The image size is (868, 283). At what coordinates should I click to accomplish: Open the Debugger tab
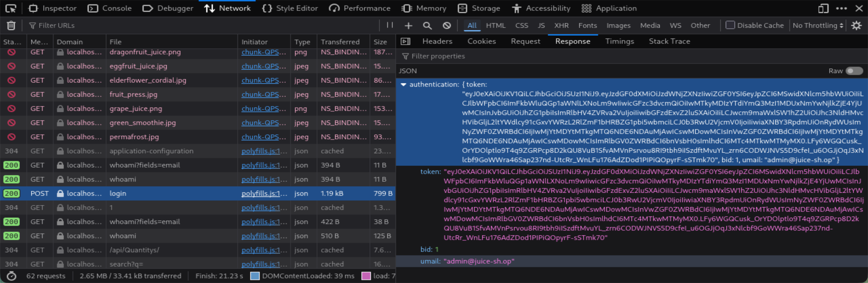168,8
